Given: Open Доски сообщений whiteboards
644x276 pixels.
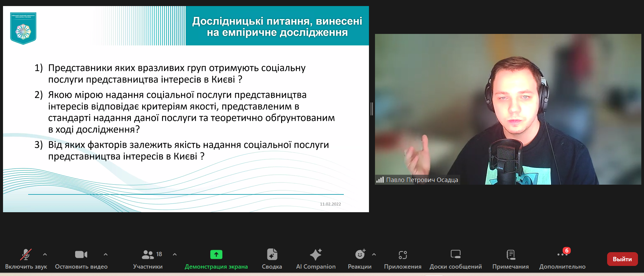Looking at the screenshot, I should point(455,255).
